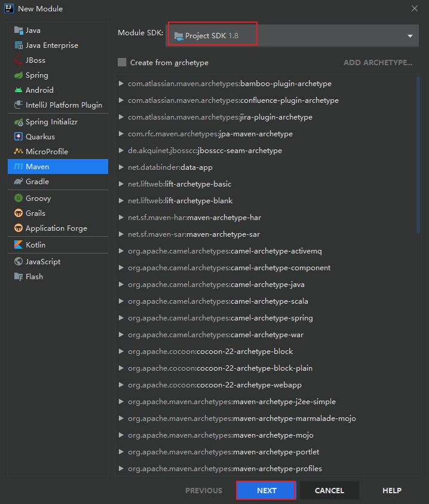Expand the maven-archetype-mojo node

click(x=121, y=435)
